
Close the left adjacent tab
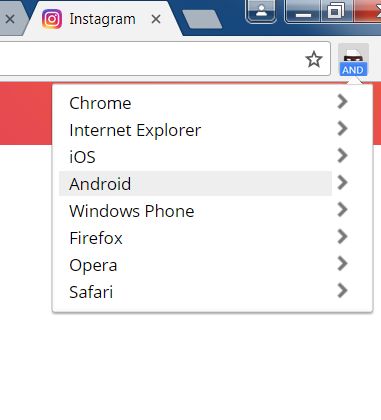(x=10, y=19)
